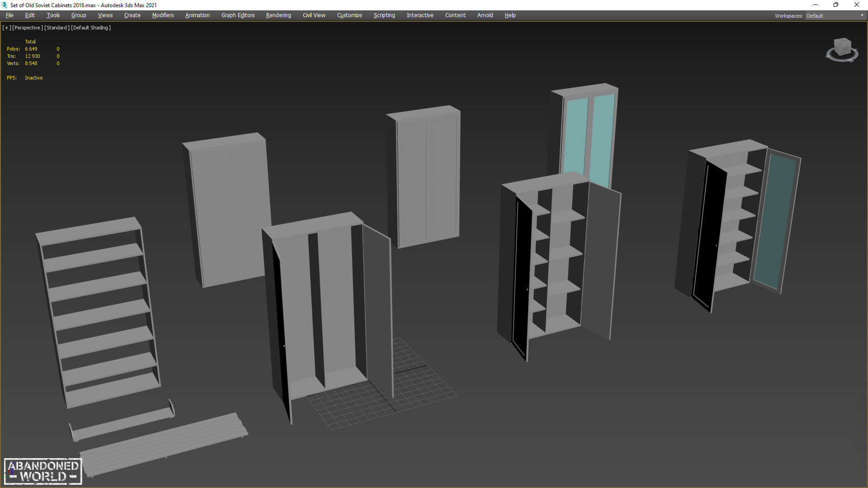The image size is (868, 488).
Task: Open the Group menu
Action: 79,15
